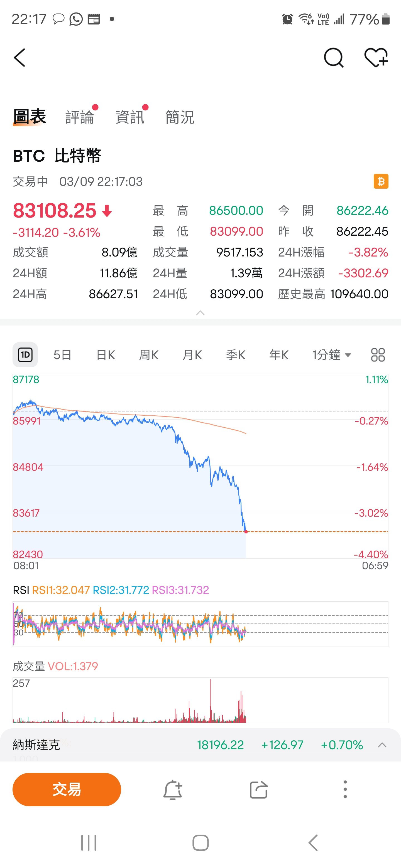Add BTC to favorites with heart icon
Viewport: 401px width, 868px height.
click(376, 58)
